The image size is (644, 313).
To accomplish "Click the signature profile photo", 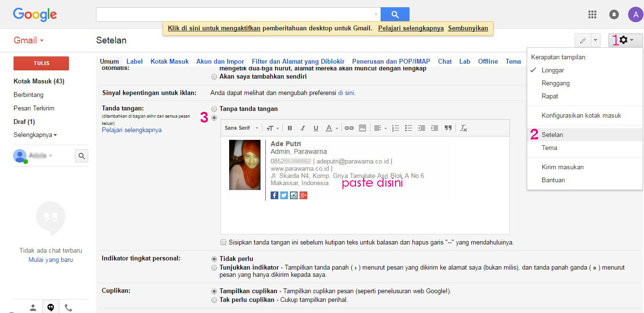I will click(x=245, y=165).
